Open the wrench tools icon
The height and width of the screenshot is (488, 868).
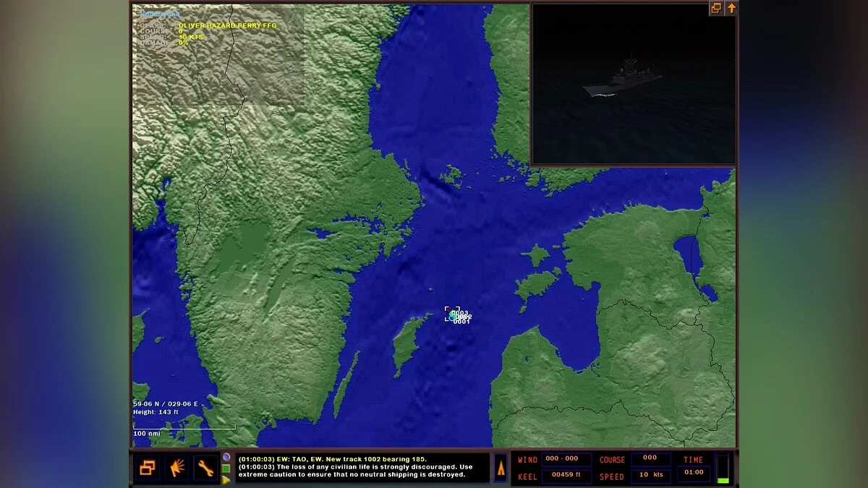point(205,468)
